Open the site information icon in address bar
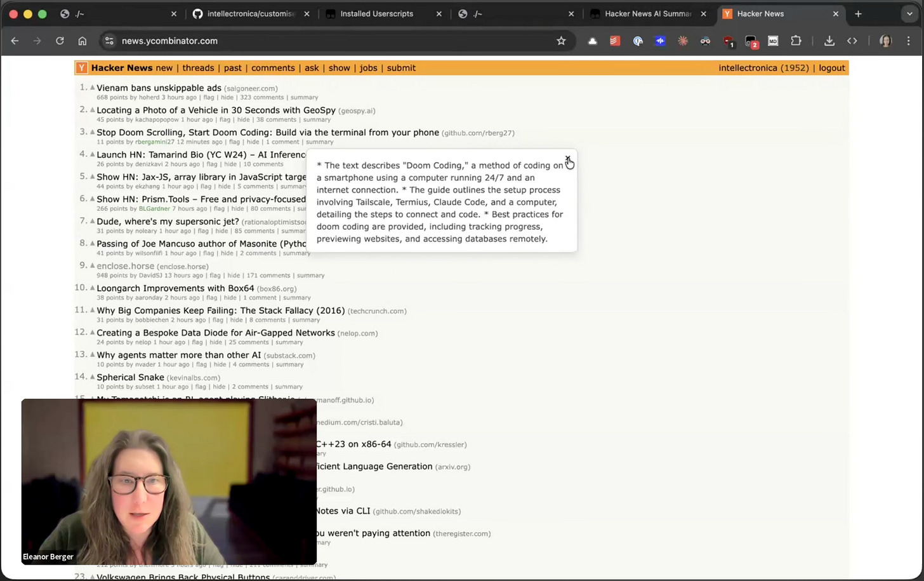Viewport: 924px width, 581px height. pyautogui.click(x=109, y=41)
